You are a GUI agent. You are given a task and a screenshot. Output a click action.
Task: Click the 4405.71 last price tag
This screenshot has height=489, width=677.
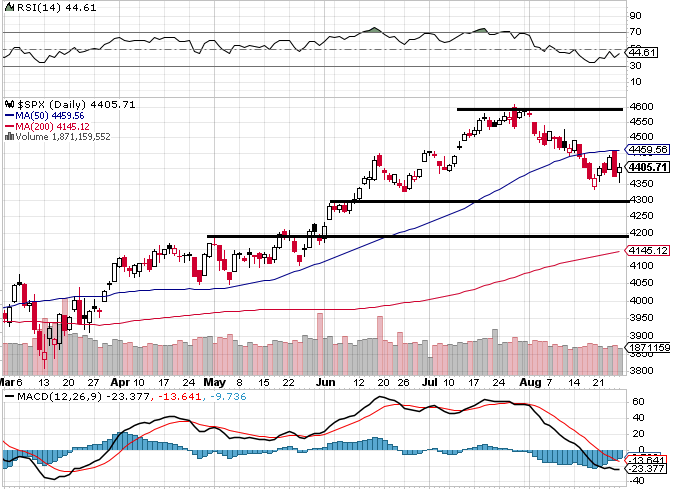click(x=648, y=167)
